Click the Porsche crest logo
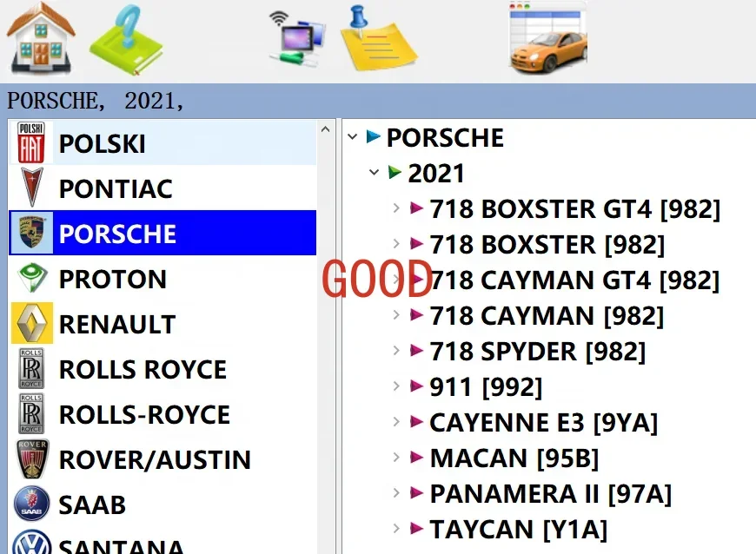Screen dimensions: 756x554 [31, 233]
